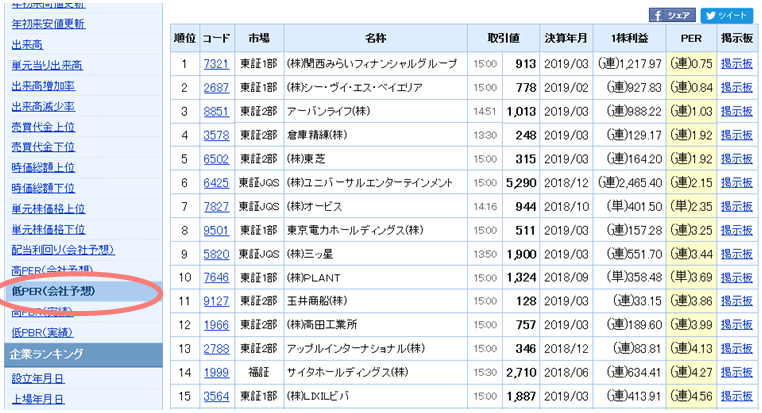Viewport: 762px width, 413px height.
Task: Click price value 5,290 in the table
Action: click(x=521, y=183)
